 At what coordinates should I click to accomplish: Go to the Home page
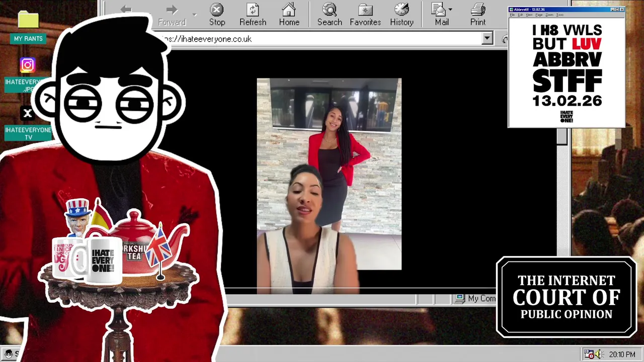289,15
